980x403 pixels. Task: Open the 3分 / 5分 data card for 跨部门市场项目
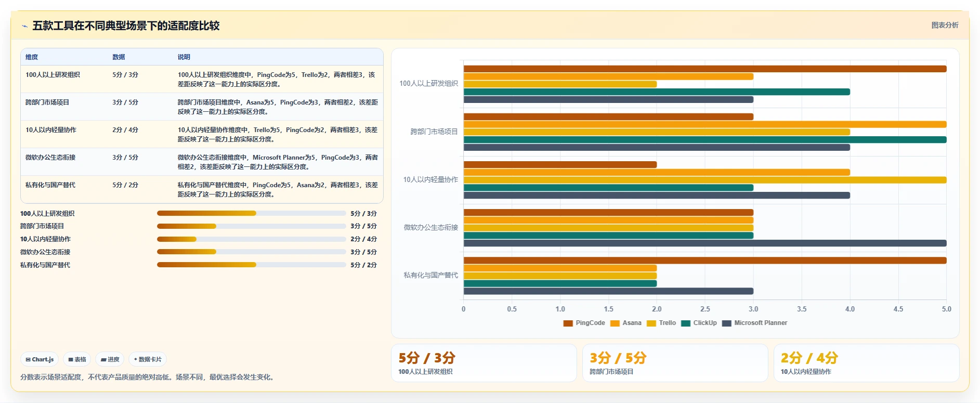(x=675, y=363)
